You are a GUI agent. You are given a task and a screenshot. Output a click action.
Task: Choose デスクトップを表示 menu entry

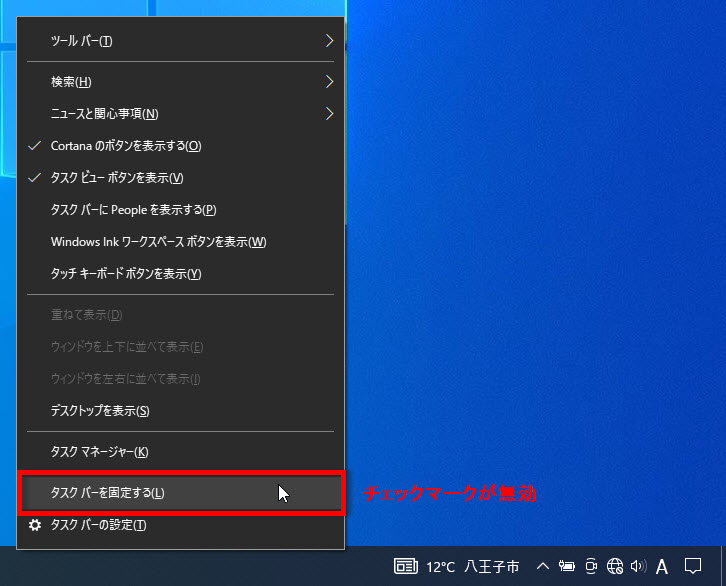100,411
